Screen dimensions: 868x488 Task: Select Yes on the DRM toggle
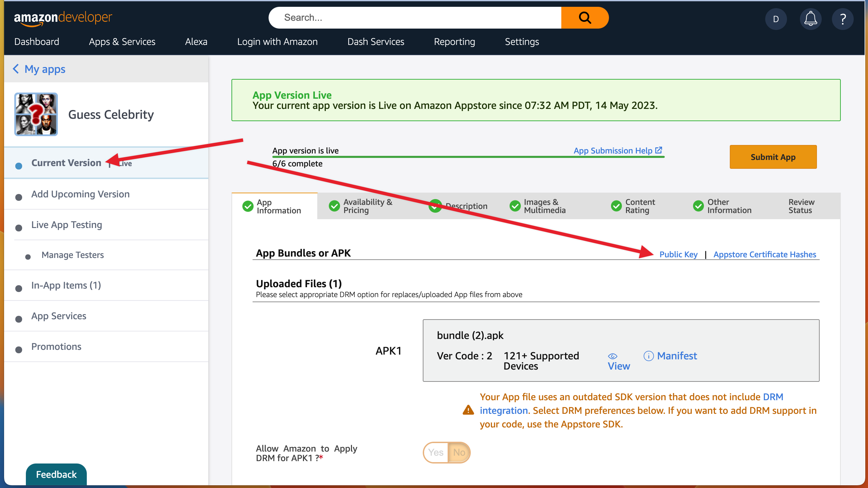point(436,452)
